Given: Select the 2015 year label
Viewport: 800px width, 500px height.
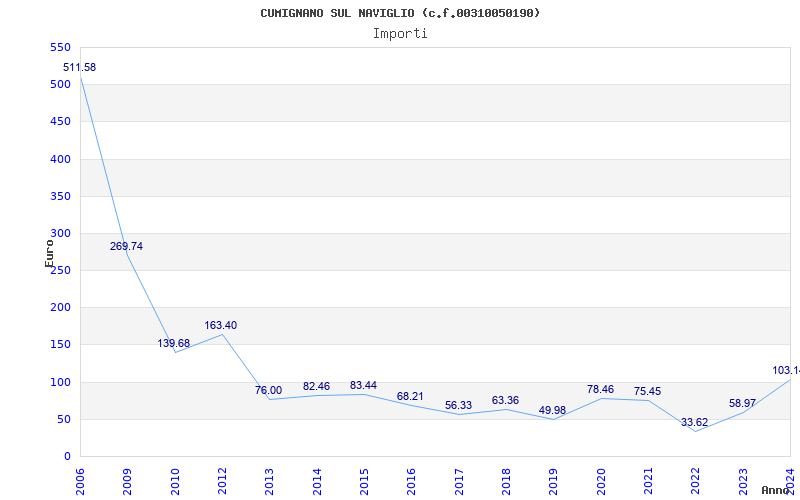Looking at the screenshot, I should 364,482.
